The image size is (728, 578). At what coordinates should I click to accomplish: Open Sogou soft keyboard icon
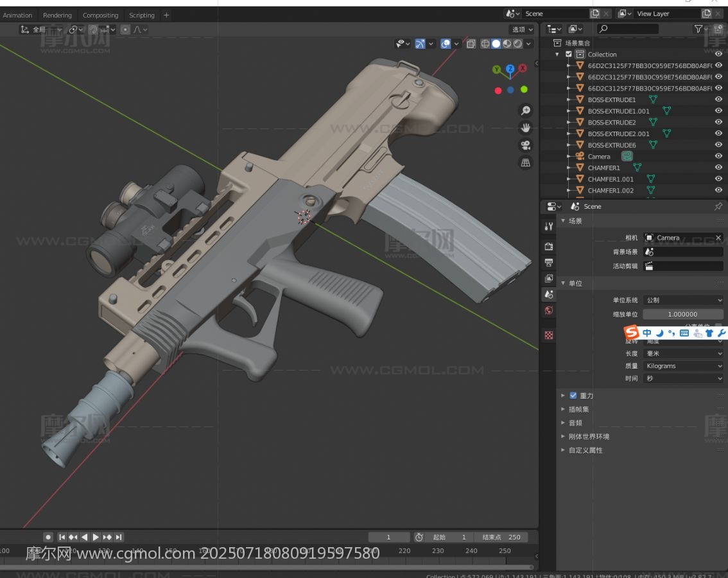[684, 333]
